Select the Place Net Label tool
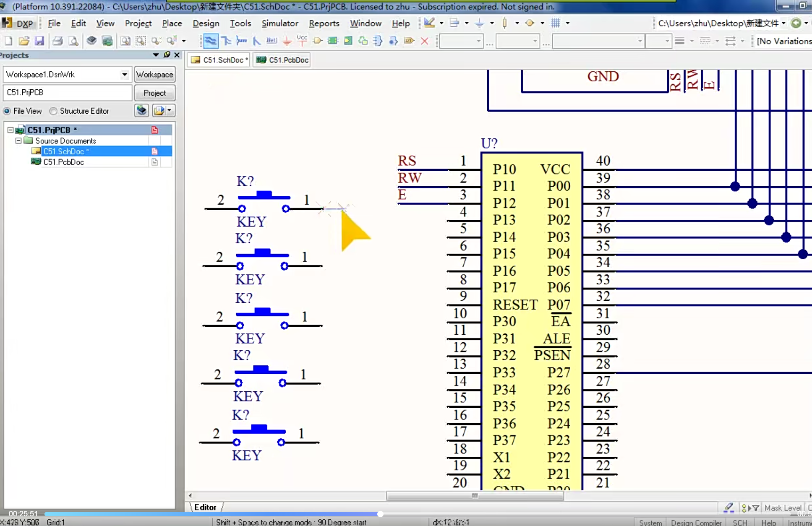This screenshot has width=812, height=526. click(272, 41)
